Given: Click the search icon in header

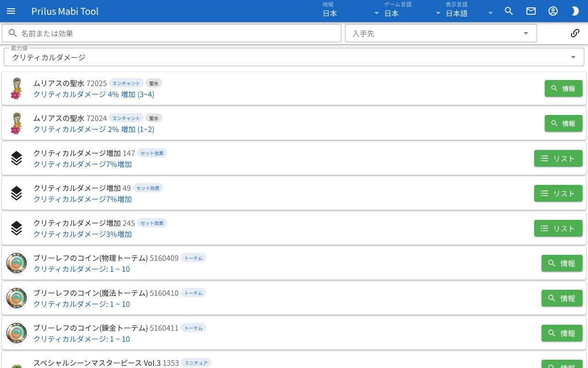Looking at the screenshot, I should click(x=509, y=11).
